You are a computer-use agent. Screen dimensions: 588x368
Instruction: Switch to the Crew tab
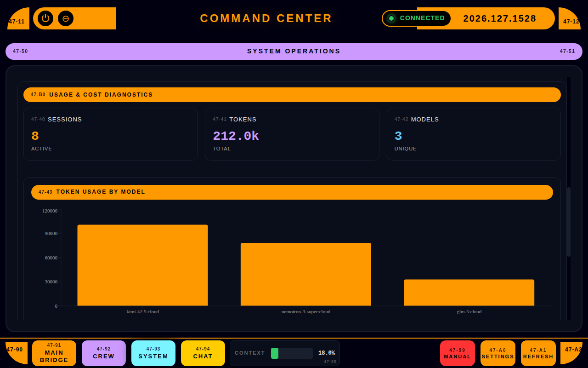coord(104,353)
